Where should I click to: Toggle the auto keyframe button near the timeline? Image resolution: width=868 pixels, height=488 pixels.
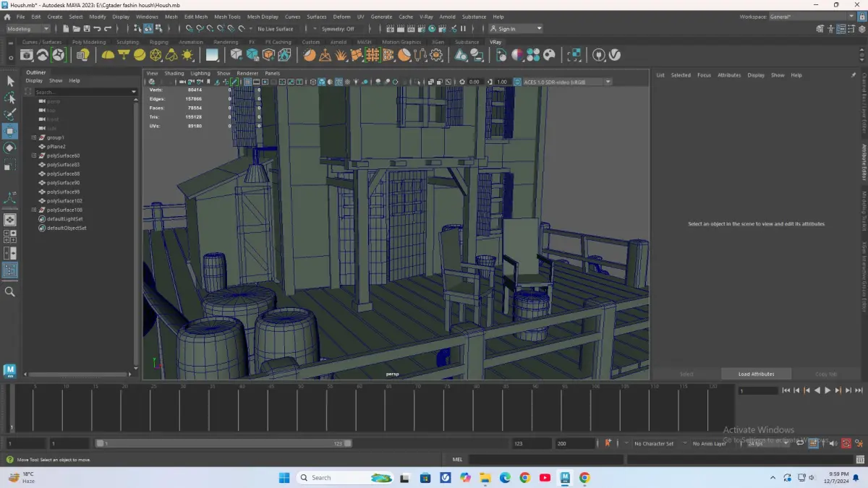[x=846, y=443]
